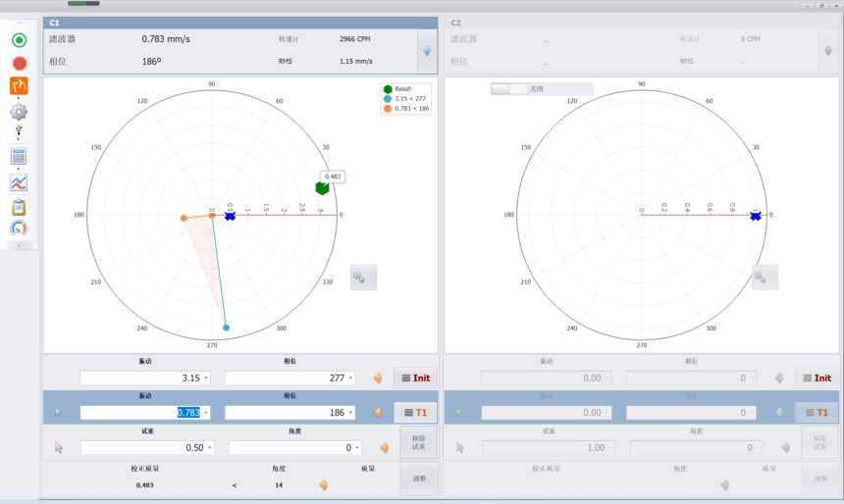Click zoom icon on C1 polar plot
This screenshot has width=844, height=504.
(363, 277)
